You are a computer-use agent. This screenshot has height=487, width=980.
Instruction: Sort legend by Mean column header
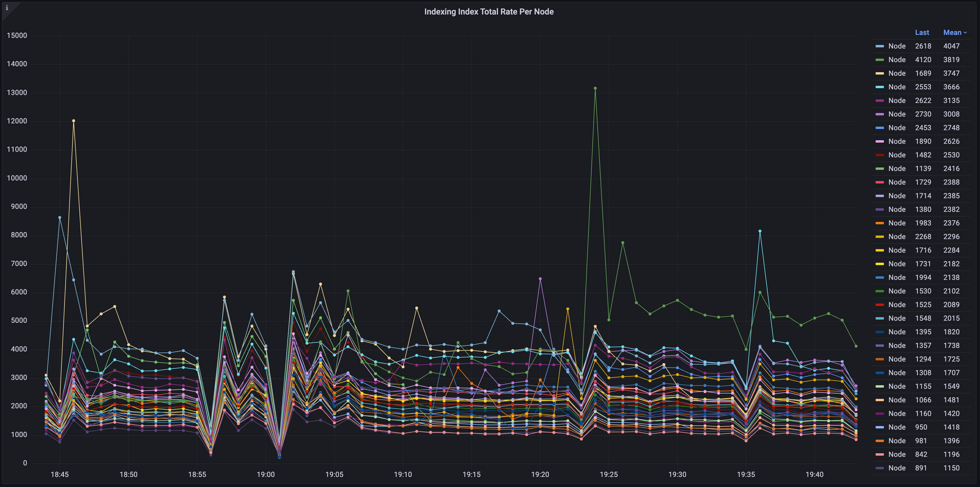pos(952,33)
